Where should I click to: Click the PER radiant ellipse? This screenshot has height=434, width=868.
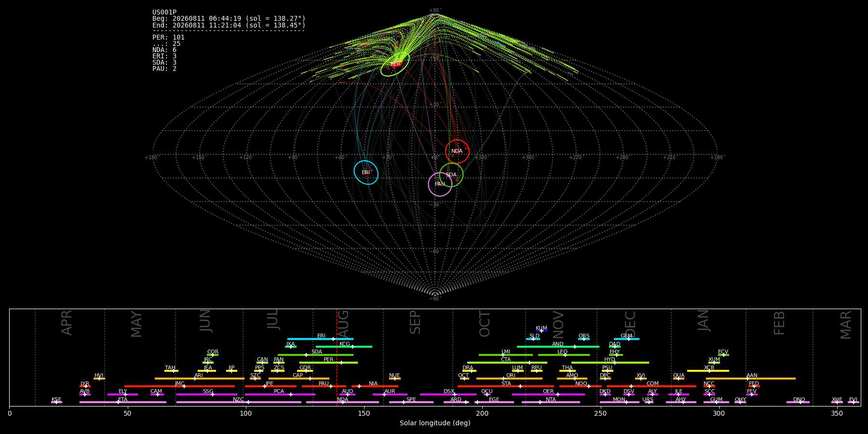pyautogui.click(x=395, y=64)
